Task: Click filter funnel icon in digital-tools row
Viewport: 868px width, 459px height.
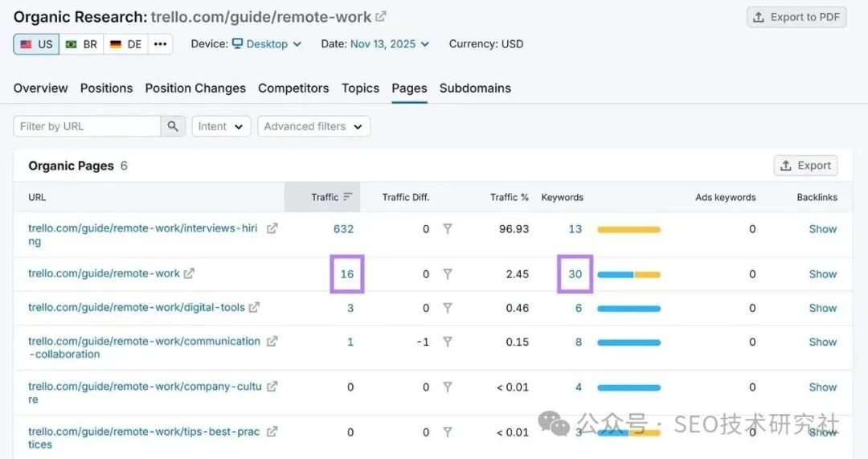Action: click(x=448, y=308)
